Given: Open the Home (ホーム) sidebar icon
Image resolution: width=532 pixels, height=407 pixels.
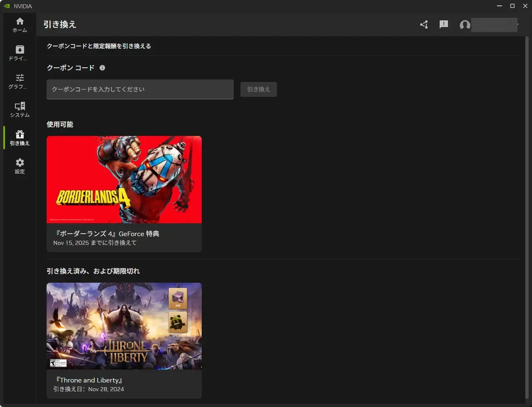Looking at the screenshot, I should click(20, 25).
